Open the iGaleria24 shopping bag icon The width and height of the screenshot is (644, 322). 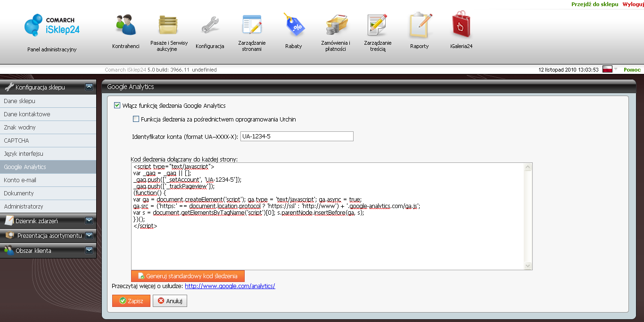461,24
